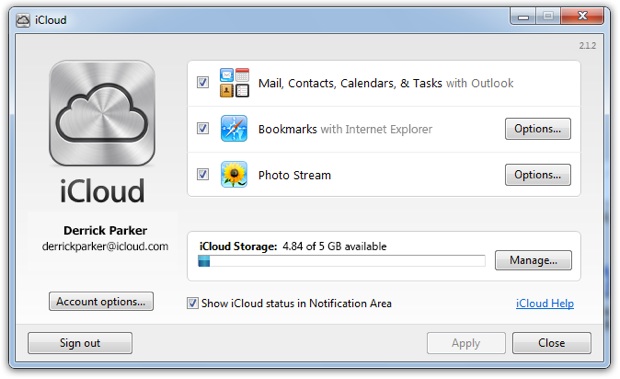Uncheck Mail, Contacts, Calendars & Tasks sync

click(x=203, y=82)
